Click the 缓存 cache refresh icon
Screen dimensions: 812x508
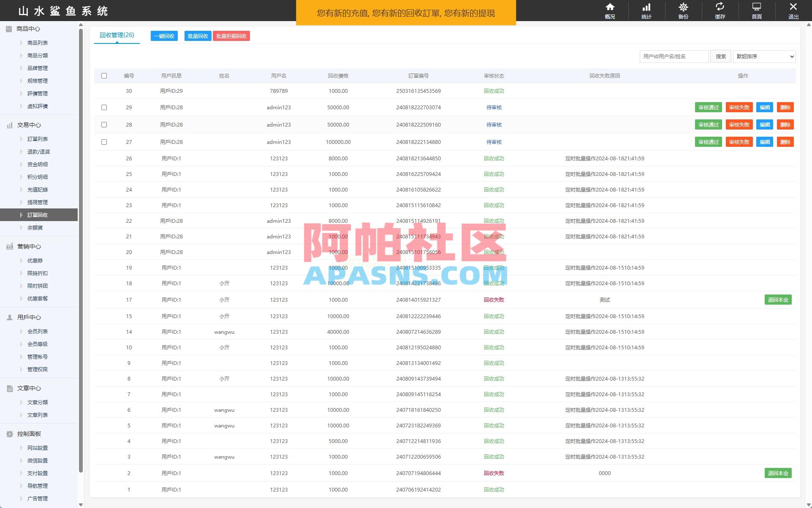click(720, 11)
